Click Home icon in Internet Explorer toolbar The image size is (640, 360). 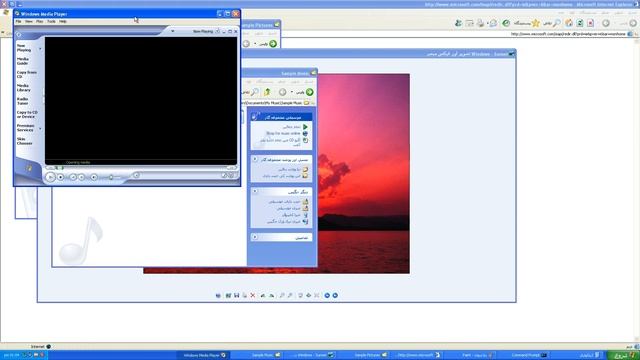[x=569, y=23]
